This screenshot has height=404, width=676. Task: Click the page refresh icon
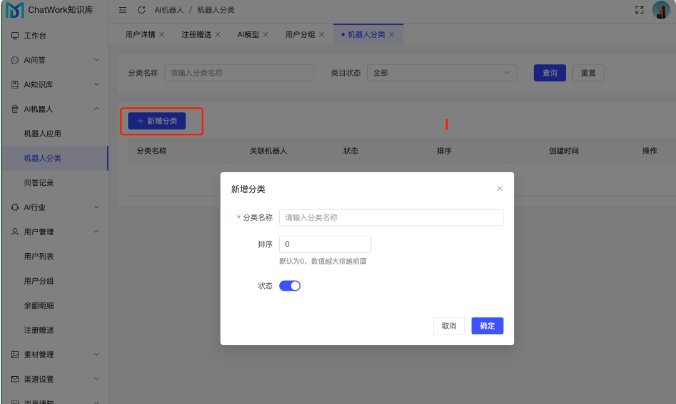pyautogui.click(x=142, y=10)
